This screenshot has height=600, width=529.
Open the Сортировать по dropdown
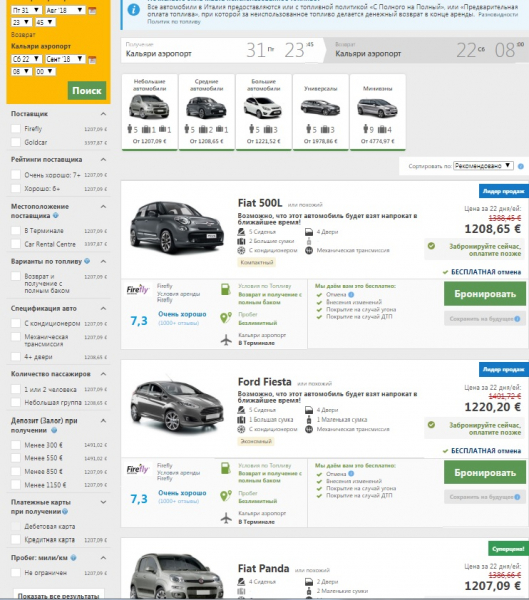[x=483, y=166]
